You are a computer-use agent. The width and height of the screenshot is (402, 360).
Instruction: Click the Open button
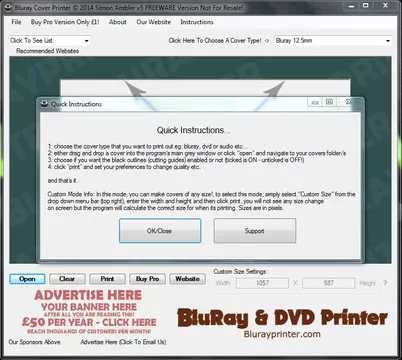tap(27, 279)
